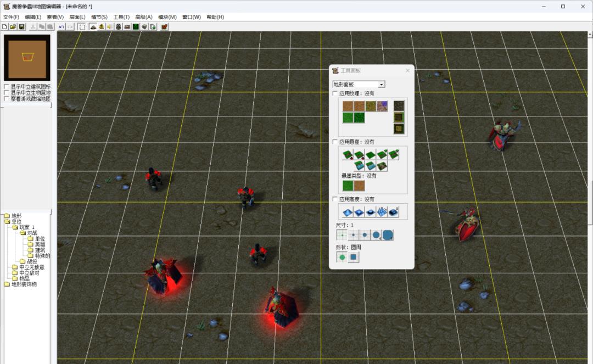The width and height of the screenshot is (593, 364).
Task: Tick the 显示中立建筑图标 checkbox
Action: click(7, 87)
